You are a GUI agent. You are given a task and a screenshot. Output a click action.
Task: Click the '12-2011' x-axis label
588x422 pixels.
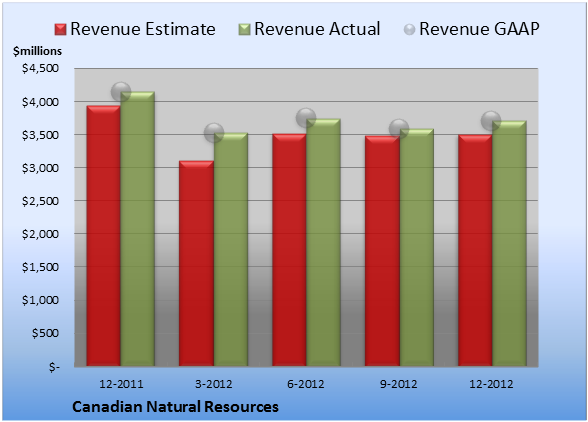pos(121,384)
